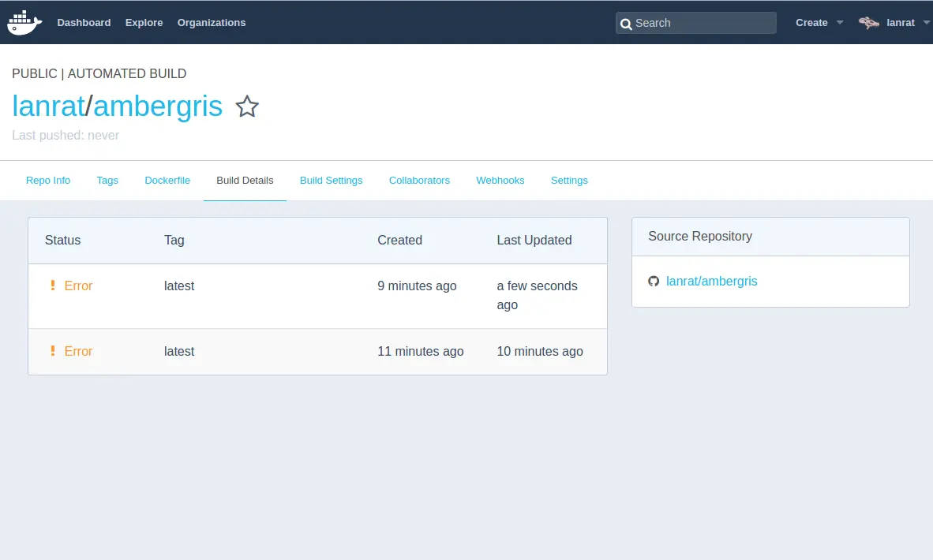933x560 pixels.
Task: Open lanrat/ambergris source repository link
Action: click(712, 282)
